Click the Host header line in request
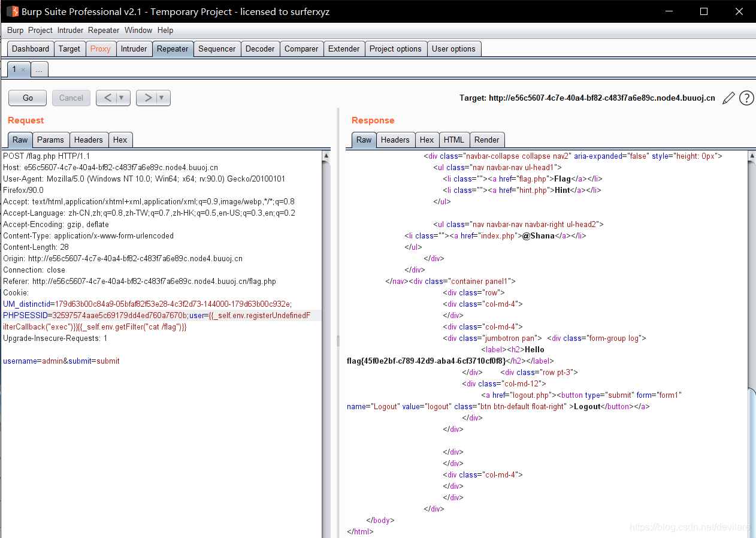 click(x=110, y=167)
